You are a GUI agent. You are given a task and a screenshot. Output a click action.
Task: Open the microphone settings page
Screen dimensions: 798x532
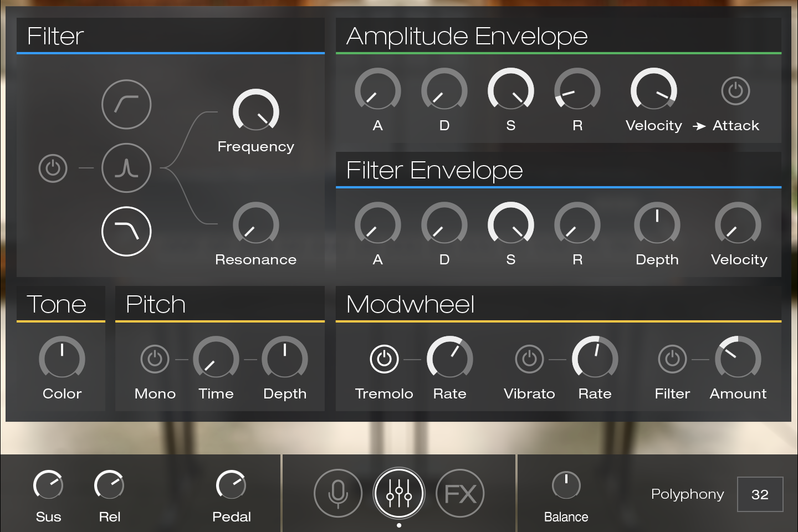coord(338,493)
